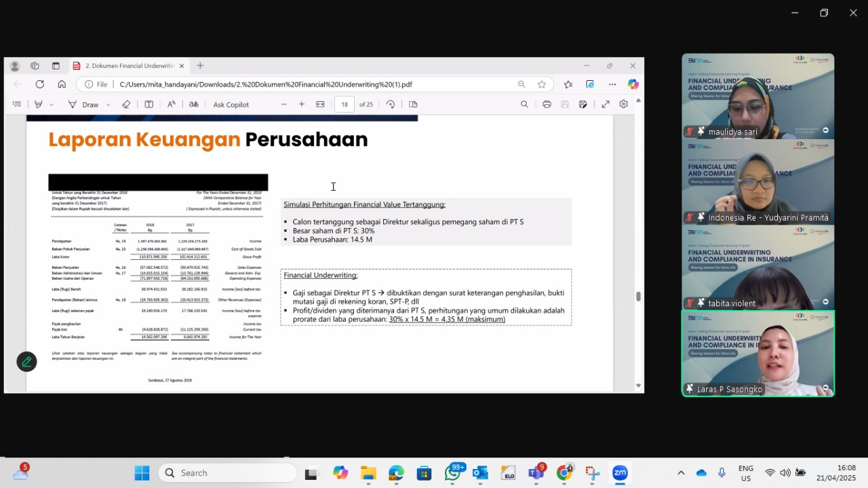Open PDF viewer settings gear

coord(623,105)
